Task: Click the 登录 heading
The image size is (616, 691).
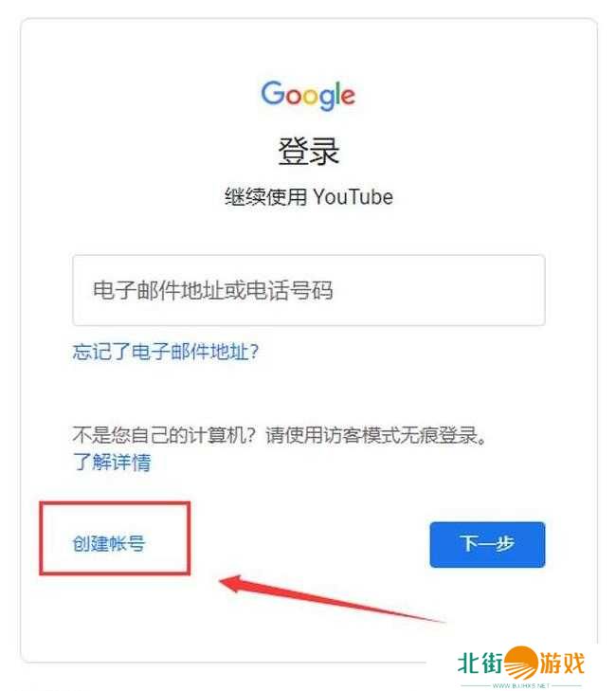Action: point(308,151)
